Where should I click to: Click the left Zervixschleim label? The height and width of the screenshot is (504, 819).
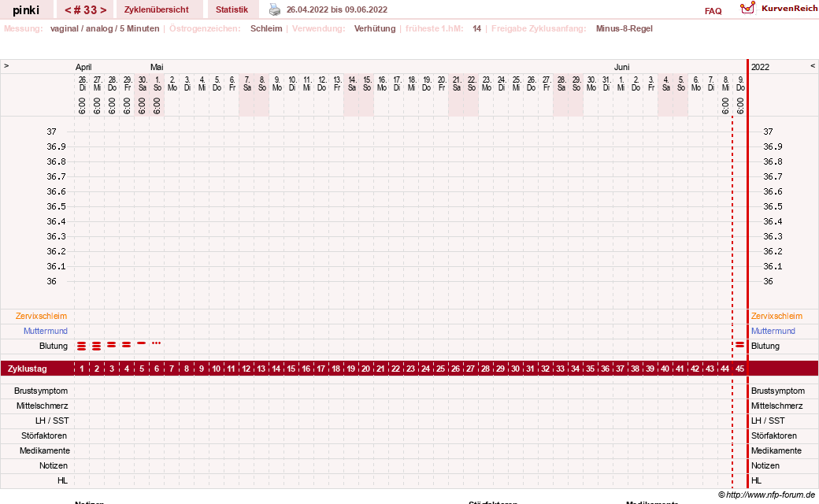tap(41, 316)
